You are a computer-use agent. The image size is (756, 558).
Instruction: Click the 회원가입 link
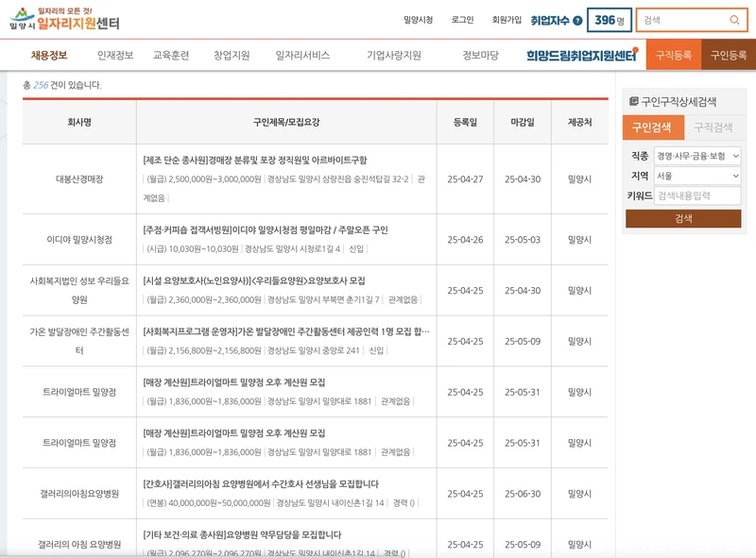pyautogui.click(x=507, y=20)
